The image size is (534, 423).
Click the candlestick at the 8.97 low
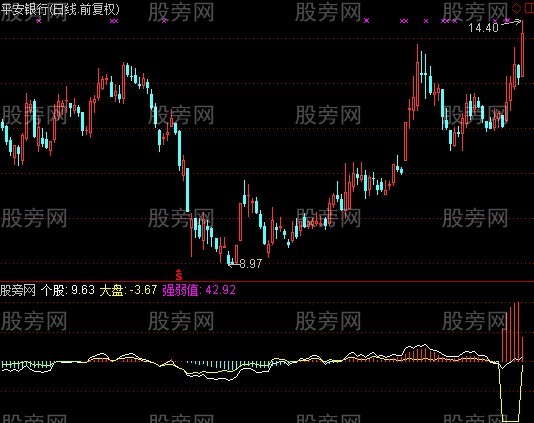(x=229, y=257)
